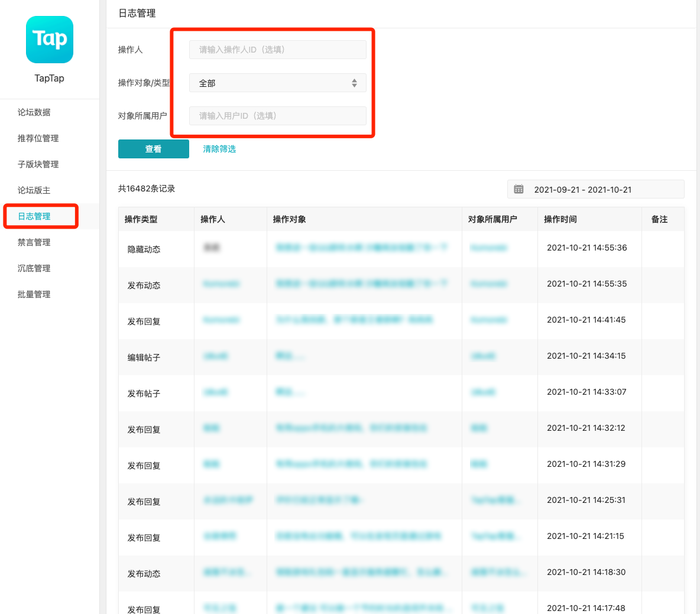The width and height of the screenshot is (700, 614).
Task: Switch to 沉底管理 section
Action: (34, 268)
